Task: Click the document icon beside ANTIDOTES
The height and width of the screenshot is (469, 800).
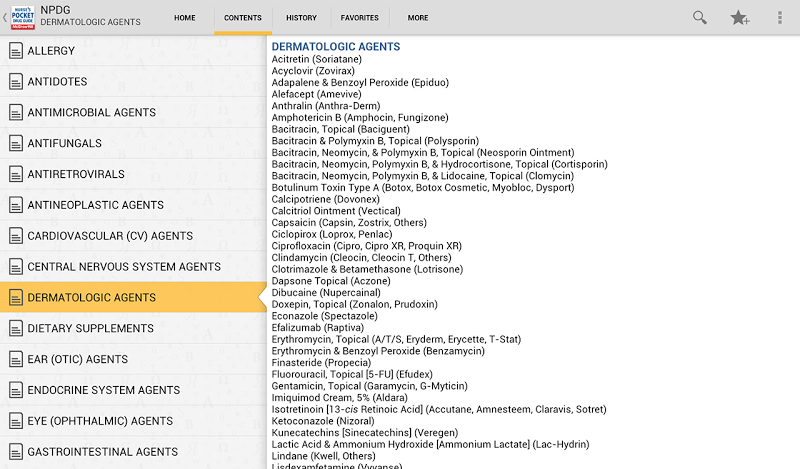Action: point(16,82)
